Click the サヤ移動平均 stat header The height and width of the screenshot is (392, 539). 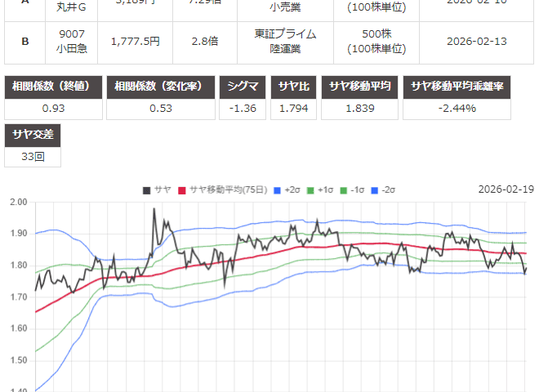click(x=360, y=87)
